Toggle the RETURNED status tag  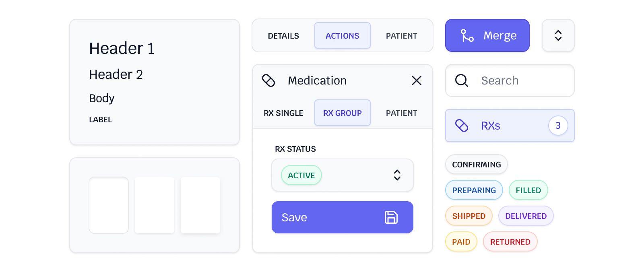[510, 242]
